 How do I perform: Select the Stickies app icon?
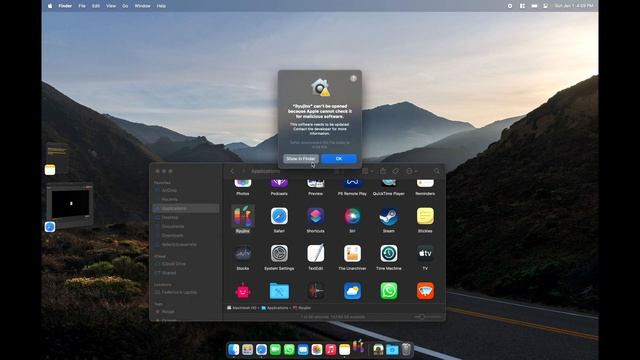pos(425,216)
